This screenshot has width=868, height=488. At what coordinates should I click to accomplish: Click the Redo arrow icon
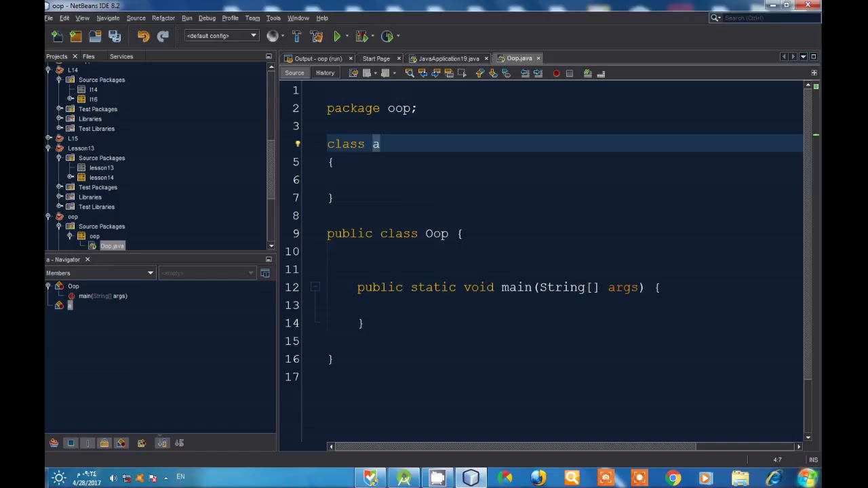coord(163,36)
